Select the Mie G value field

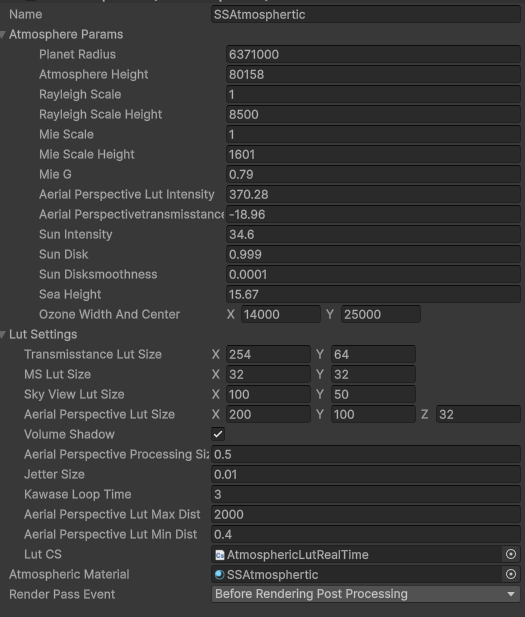tap(373, 174)
